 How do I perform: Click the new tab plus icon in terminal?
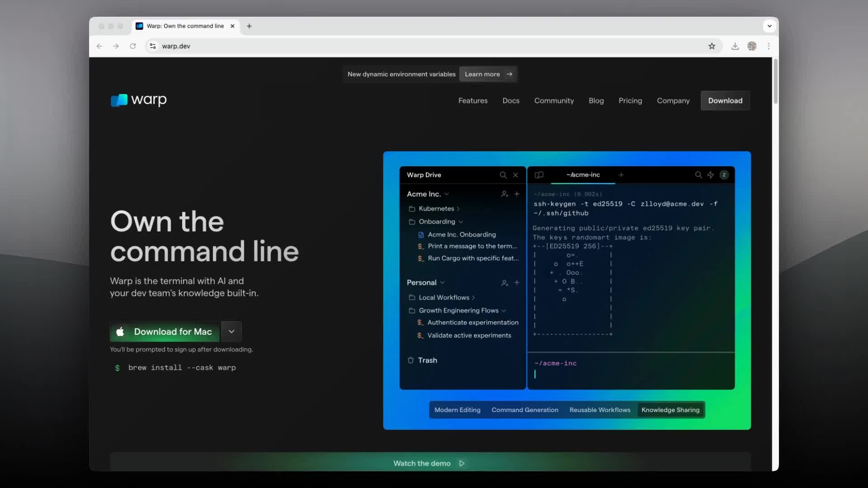621,174
